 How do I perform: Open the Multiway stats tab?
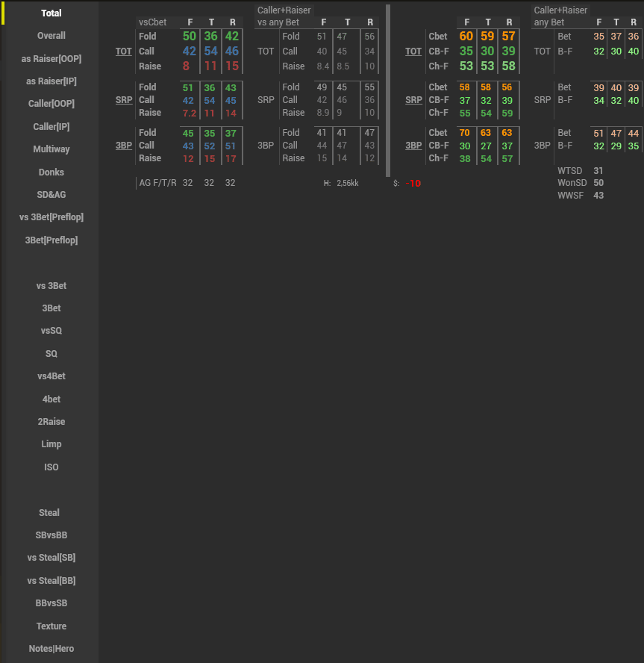pos(51,149)
